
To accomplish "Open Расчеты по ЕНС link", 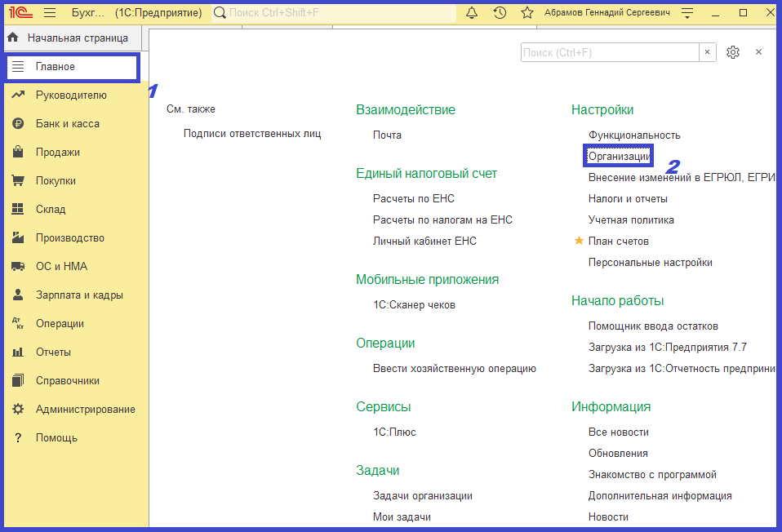I will pos(413,198).
